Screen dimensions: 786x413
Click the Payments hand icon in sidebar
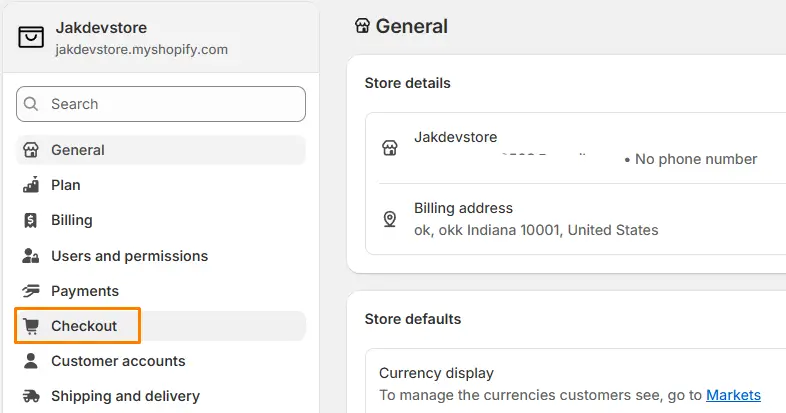click(31, 291)
